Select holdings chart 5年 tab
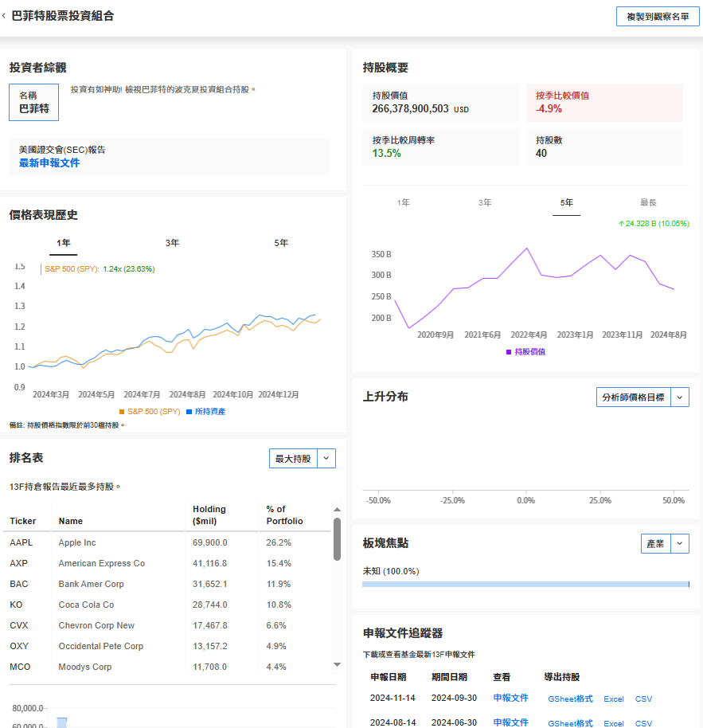703x728 pixels. coord(567,202)
